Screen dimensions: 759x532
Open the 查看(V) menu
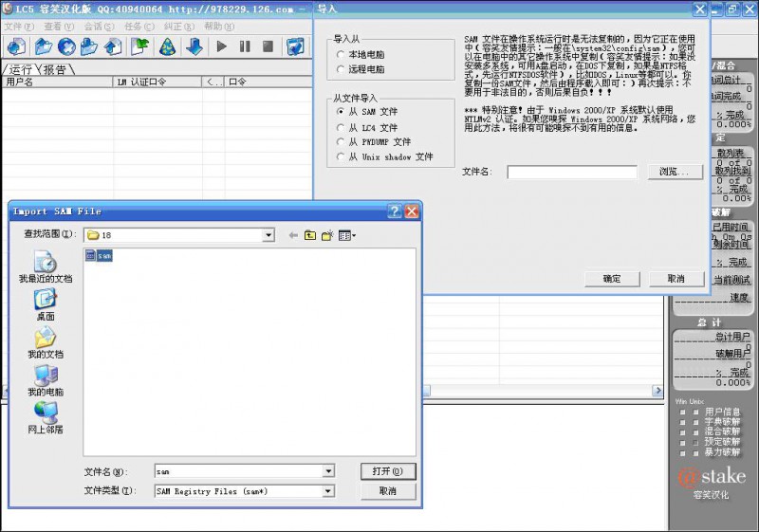59,27
